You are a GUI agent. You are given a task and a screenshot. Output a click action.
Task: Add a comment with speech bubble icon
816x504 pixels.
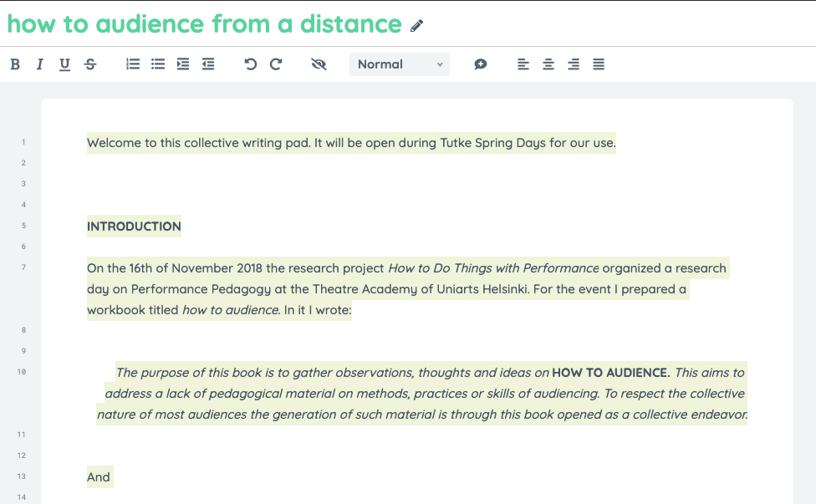coord(481,64)
